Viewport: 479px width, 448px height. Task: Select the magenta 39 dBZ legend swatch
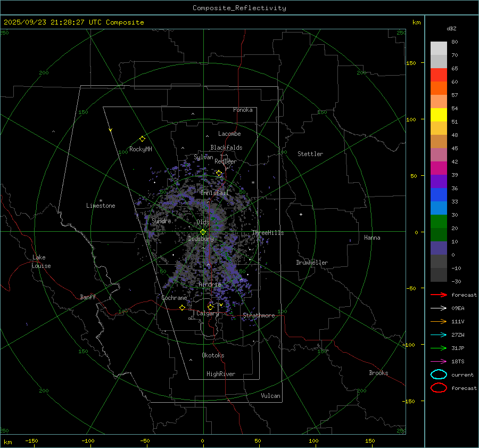(439, 168)
